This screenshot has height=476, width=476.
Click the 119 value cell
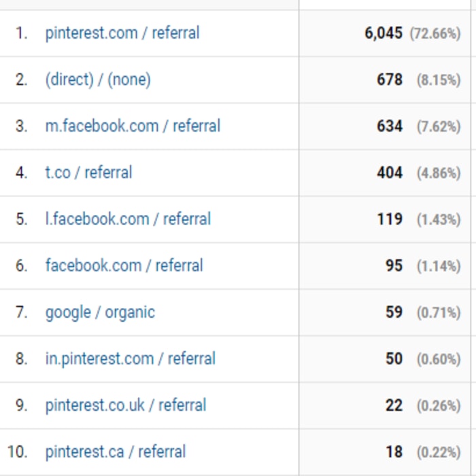coord(390,219)
